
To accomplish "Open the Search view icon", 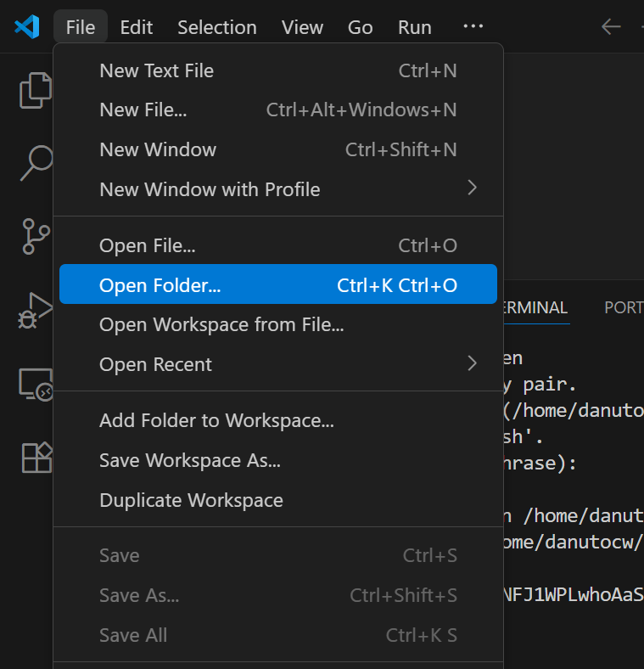I will pyautogui.click(x=36, y=163).
